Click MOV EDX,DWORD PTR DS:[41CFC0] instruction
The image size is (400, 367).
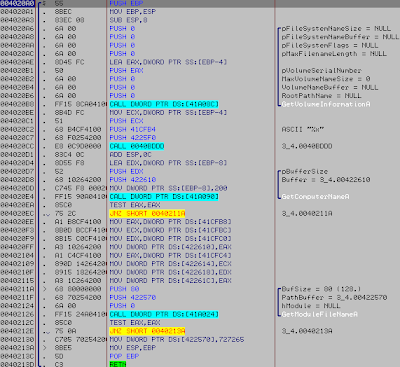coord(170,239)
